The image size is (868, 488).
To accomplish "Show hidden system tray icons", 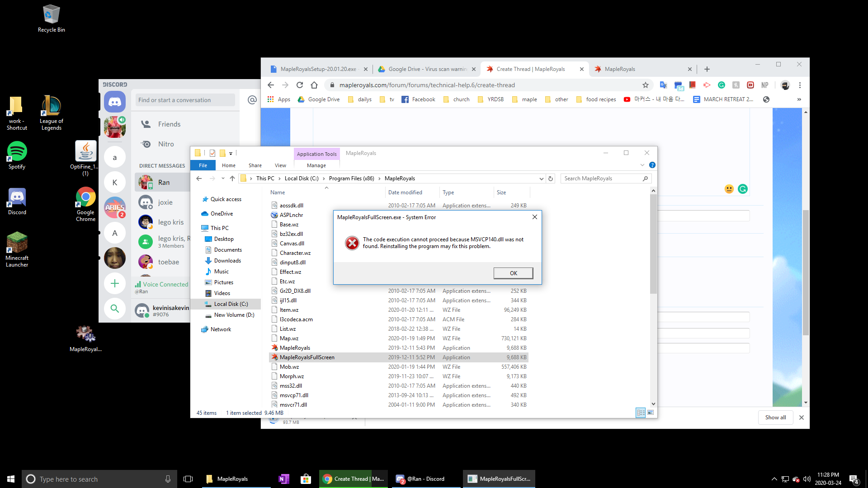I will [x=774, y=479].
